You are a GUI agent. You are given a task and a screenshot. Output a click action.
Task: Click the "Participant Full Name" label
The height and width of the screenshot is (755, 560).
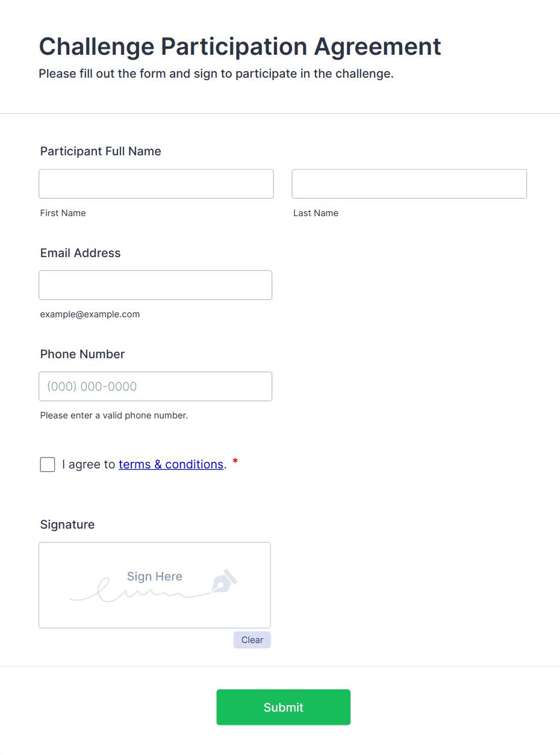101,151
